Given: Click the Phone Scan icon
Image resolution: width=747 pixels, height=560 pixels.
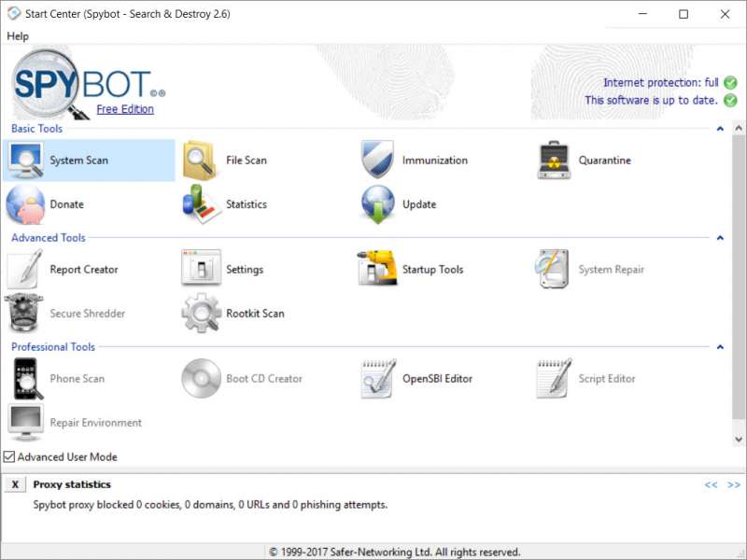Looking at the screenshot, I should click(x=27, y=379).
